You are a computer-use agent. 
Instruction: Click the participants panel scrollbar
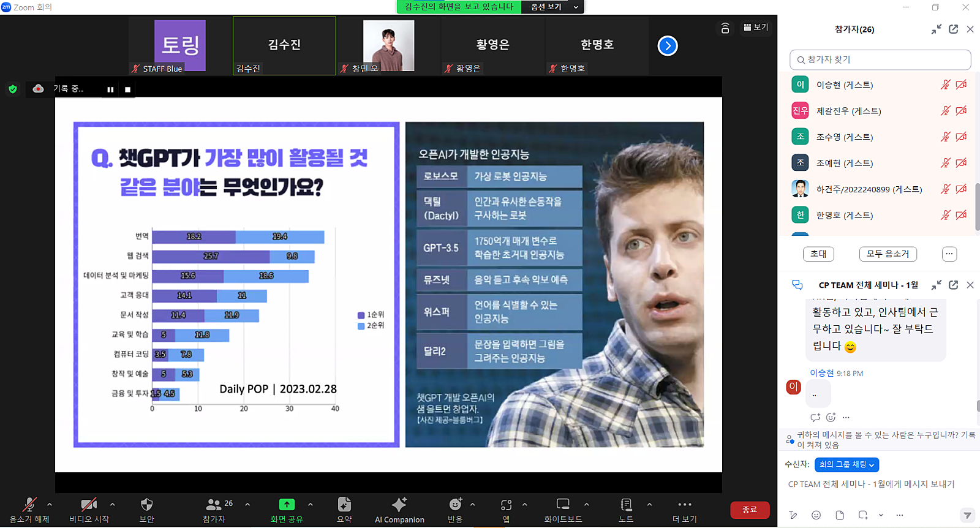pyautogui.click(x=977, y=207)
